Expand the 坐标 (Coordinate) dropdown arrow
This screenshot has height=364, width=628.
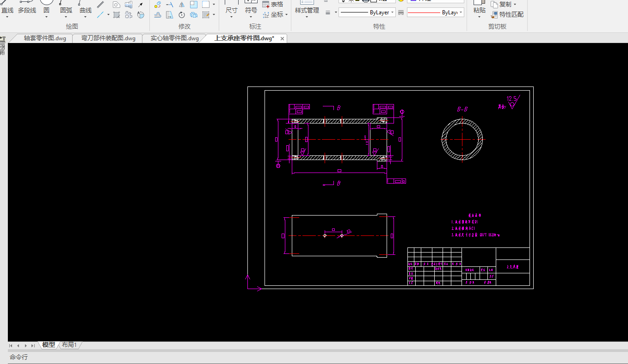286,14
